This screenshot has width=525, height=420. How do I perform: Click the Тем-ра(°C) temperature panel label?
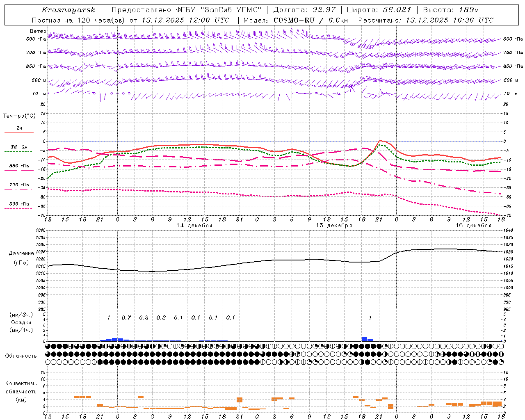click(19, 116)
